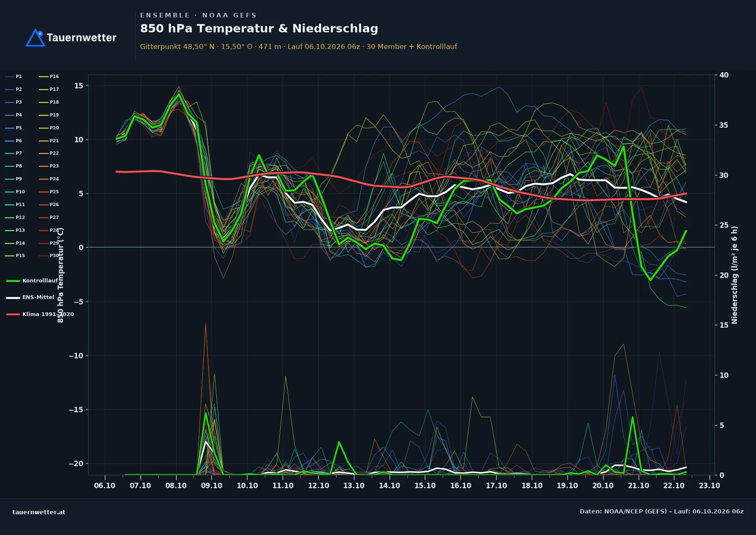This screenshot has width=756, height=535.
Task: Click the 12.10 date tick label
Action: click(x=318, y=486)
